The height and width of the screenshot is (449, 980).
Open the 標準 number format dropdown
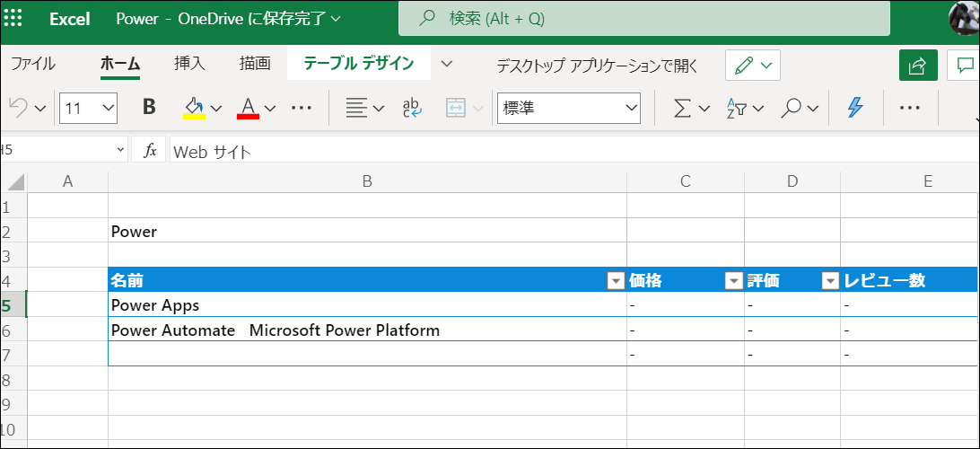(x=569, y=108)
